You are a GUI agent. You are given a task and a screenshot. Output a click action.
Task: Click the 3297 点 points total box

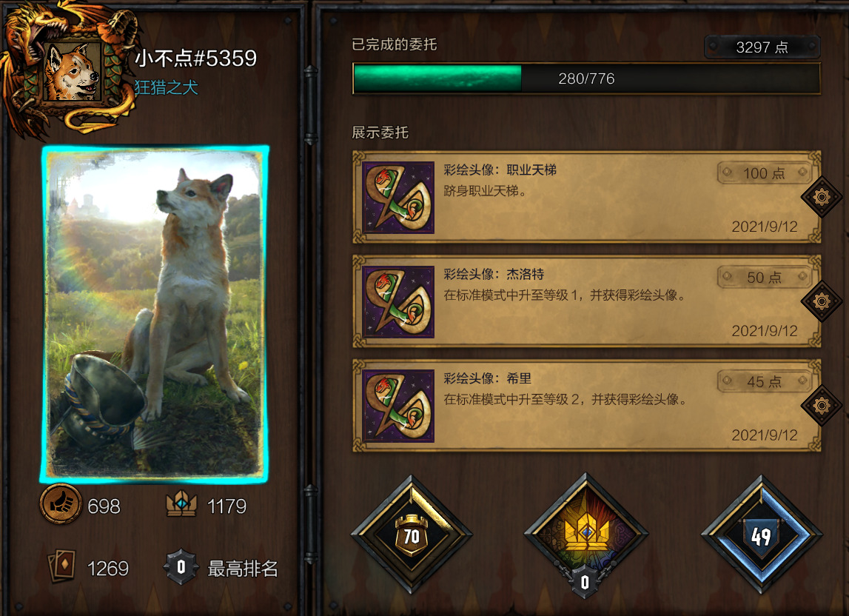(762, 47)
